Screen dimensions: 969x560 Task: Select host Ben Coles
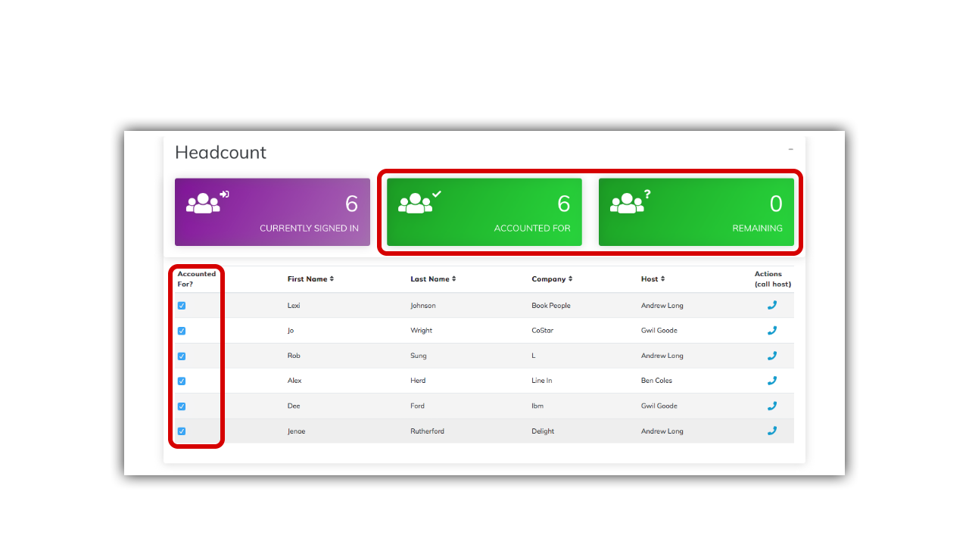656,381
